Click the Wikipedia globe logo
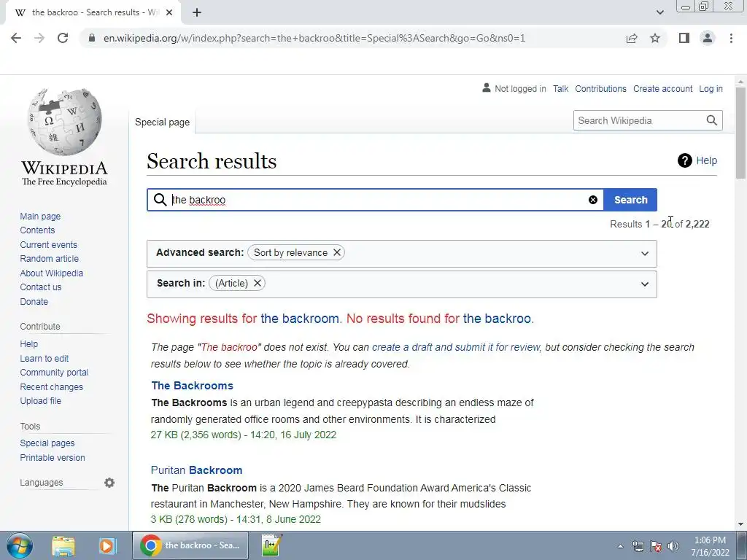 (x=64, y=122)
